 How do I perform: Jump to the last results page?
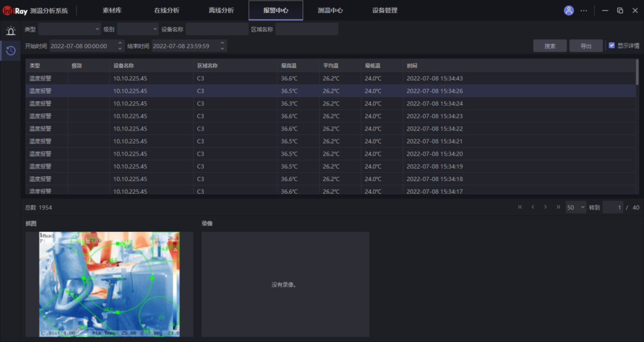pos(558,207)
